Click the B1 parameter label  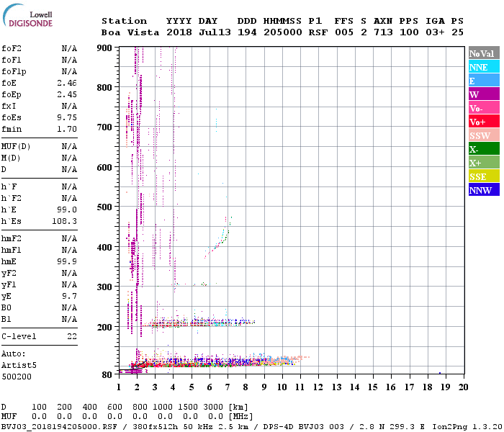pos(6,320)
